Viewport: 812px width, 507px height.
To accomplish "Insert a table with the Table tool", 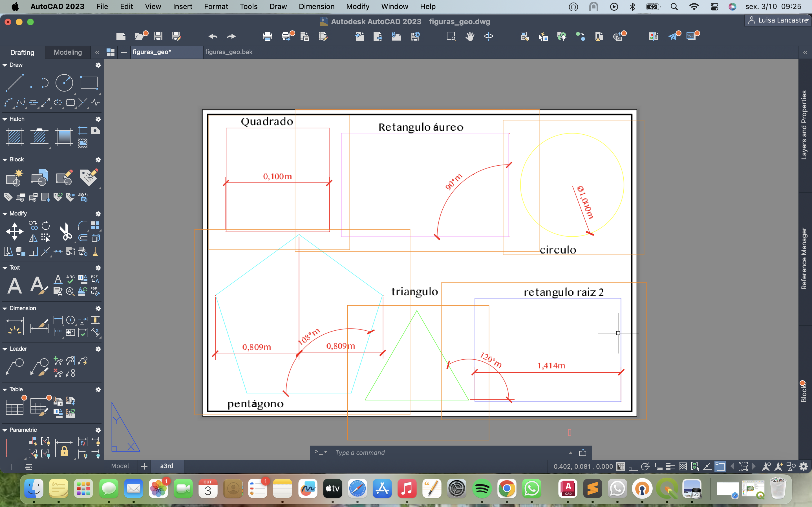I will [x=15, y=406].
